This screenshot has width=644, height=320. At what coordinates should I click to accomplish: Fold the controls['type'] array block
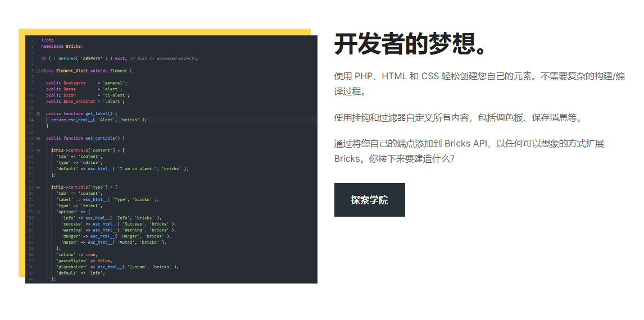pos(38,187)
